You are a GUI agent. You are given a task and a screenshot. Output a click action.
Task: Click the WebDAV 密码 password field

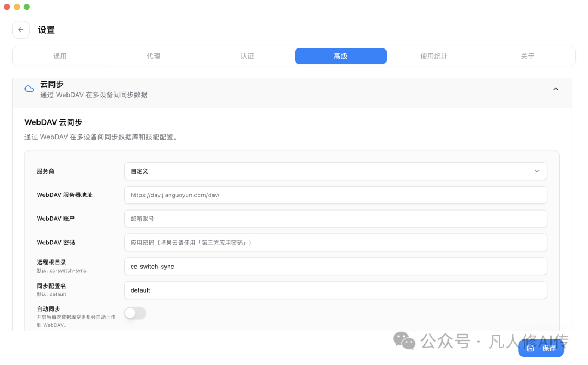[335, 243]
